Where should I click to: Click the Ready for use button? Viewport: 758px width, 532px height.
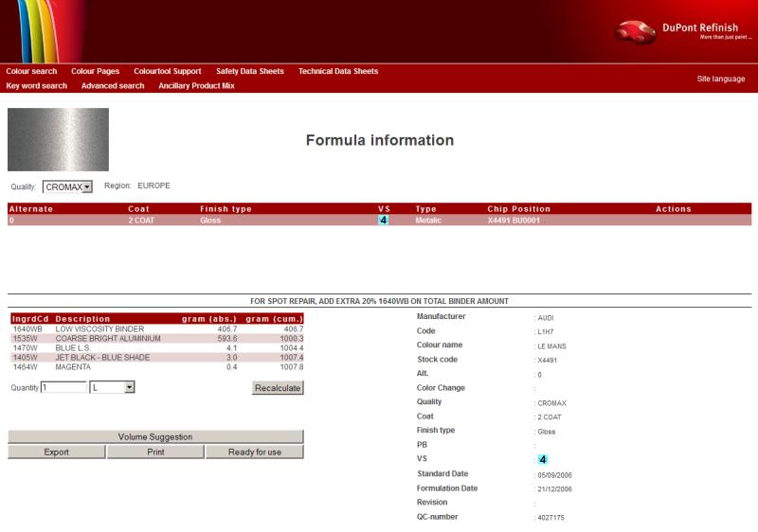[x=255, y=452]
